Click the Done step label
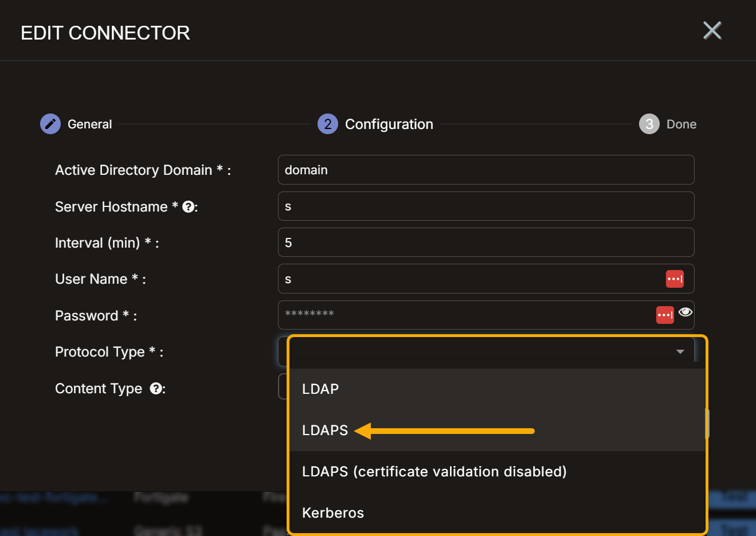The height and width of the screenshot is (536, 756). click(681, 124)
